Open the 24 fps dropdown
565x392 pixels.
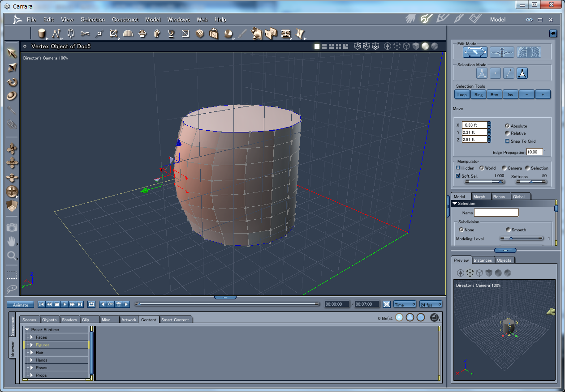click(x=431, y=304)
